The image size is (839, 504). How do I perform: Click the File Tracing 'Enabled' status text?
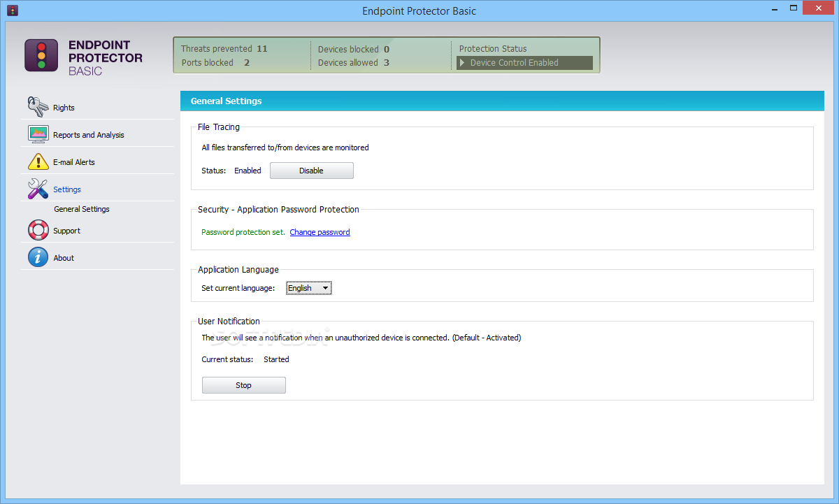pyautogui.click(x=248, y=171)
